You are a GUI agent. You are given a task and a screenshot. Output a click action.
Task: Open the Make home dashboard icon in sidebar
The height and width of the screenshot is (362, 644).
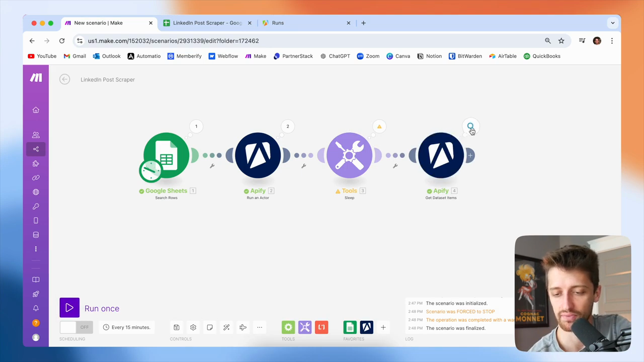coord(36,110)
